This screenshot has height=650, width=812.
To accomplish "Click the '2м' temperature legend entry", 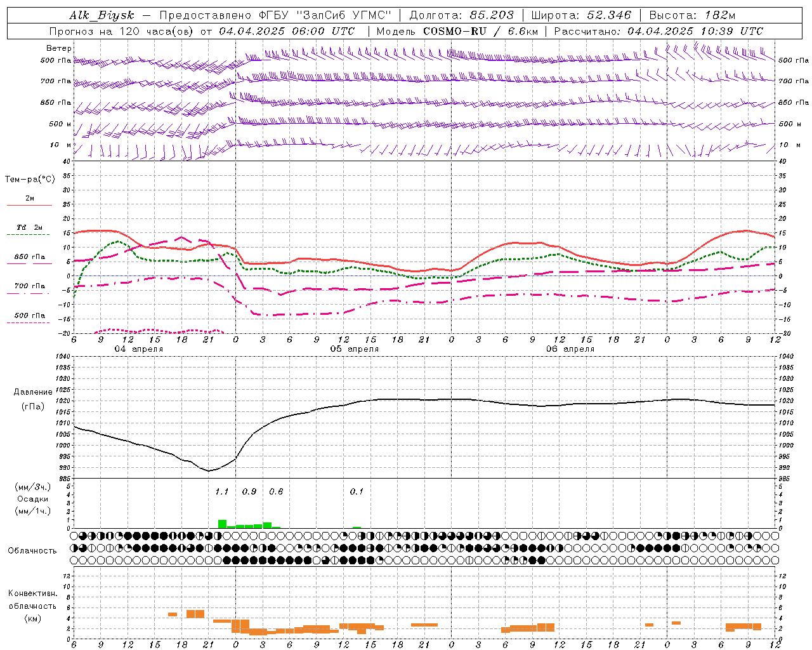I will pos(30,199).
